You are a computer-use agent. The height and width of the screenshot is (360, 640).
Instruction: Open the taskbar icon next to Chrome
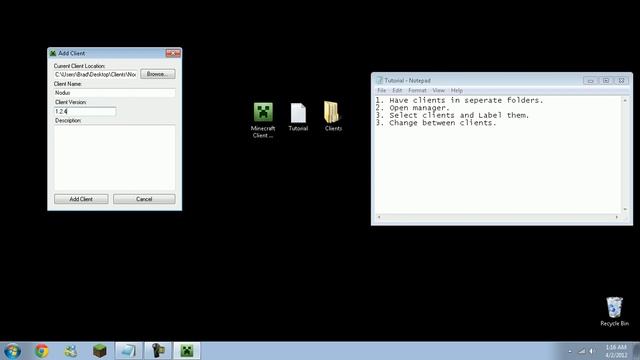click(x=70, y=351)
